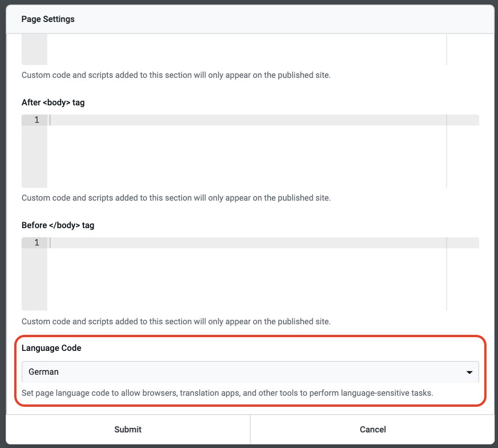Viewport: 498px width, 448px height.
Task: Open the Language Code dropdown showing German
Action: [x=250, y=372]
